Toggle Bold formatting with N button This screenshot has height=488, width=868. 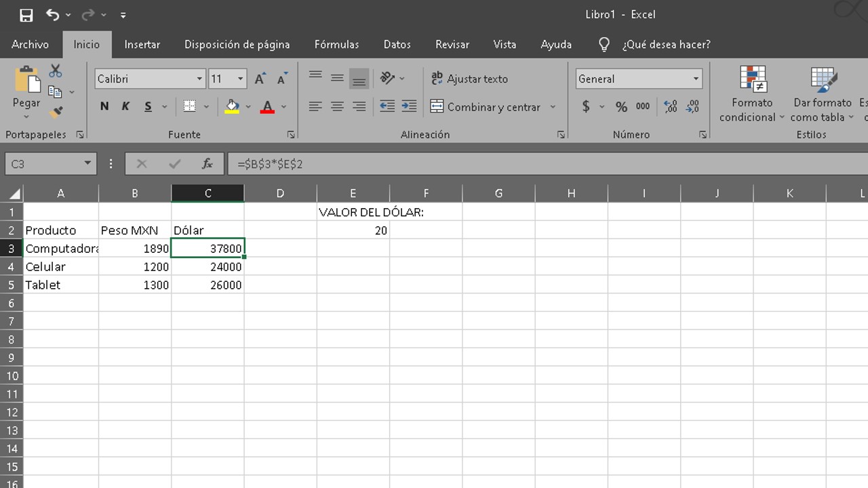[104, 106]
